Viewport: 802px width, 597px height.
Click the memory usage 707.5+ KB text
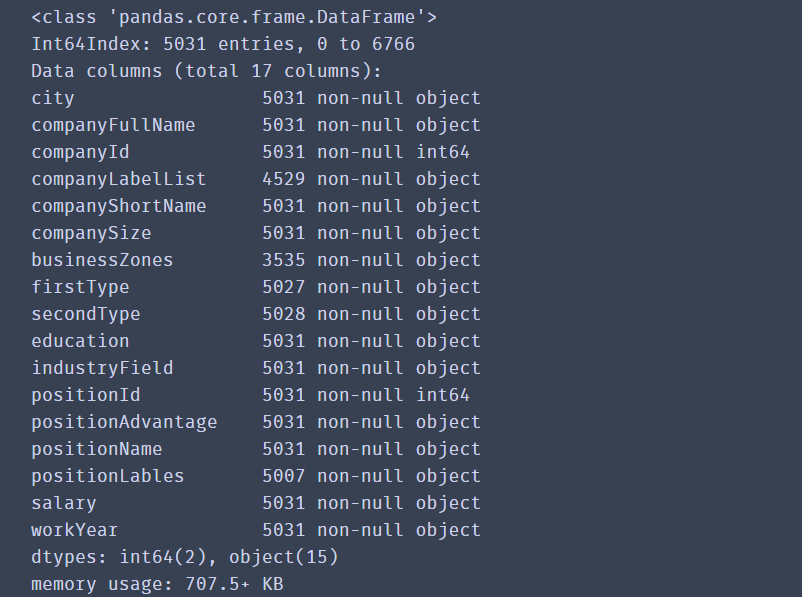[x=157, y=584]
